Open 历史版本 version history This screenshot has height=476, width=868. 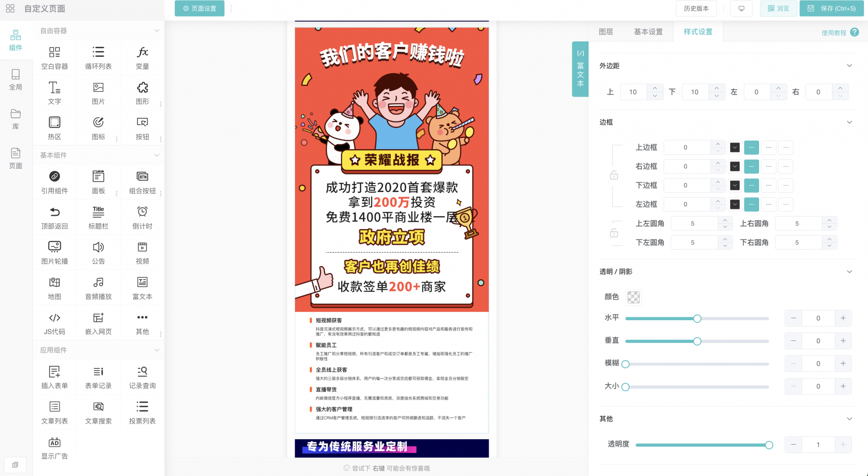(x=696, y=8)
